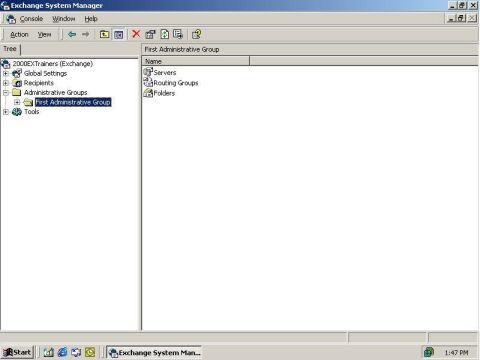Click the Help toolbar icon
Screen dimensions: 480x360
click(x=196, y=34)
